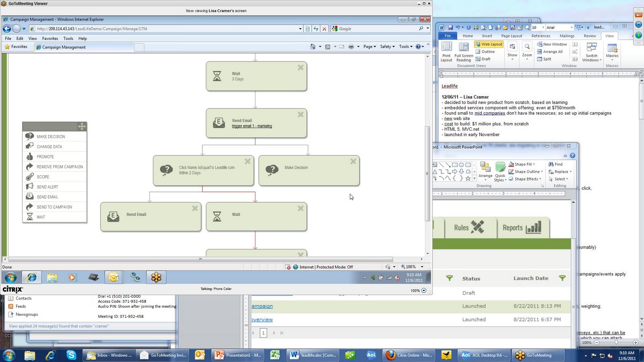Open the Word File tab
This screenshot has width=644, height=362.
448,36
